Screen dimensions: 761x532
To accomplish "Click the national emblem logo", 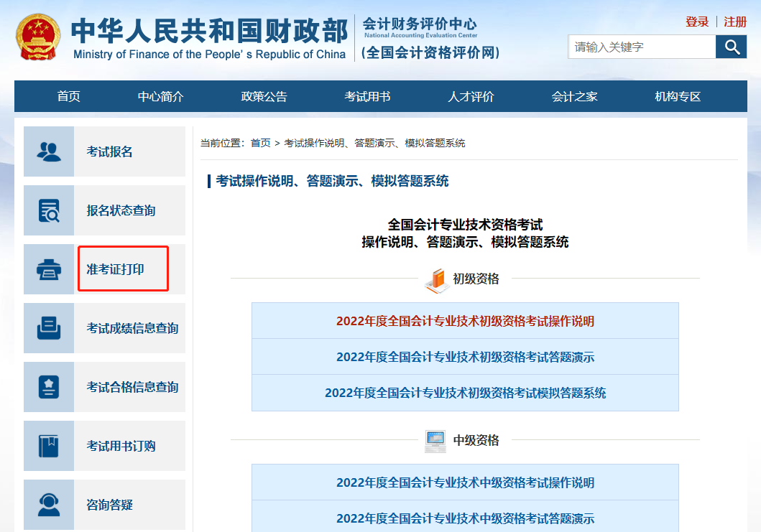I will click(x=38, y=37).
